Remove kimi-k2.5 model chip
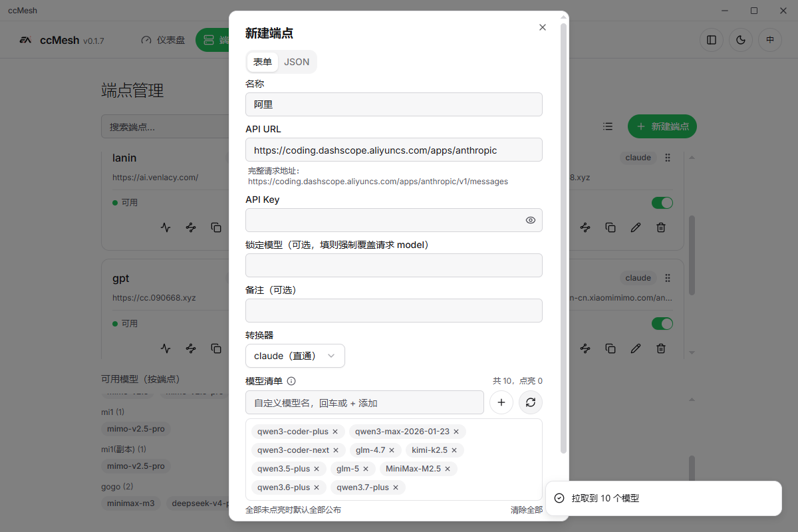 click(x=454, y=450)
